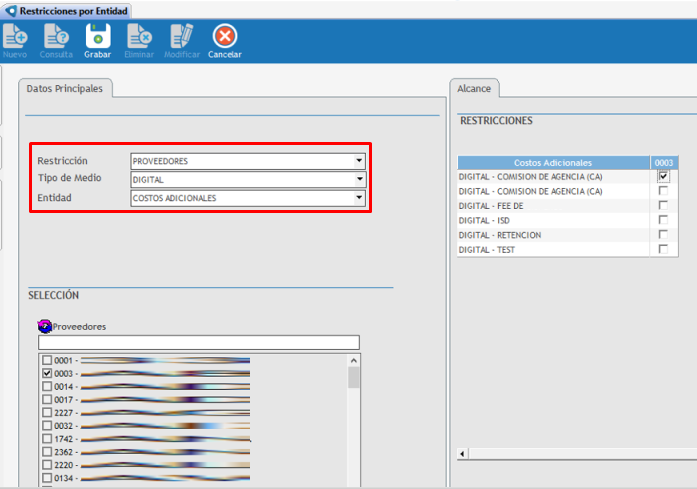Screen dimensions: 697x489
Task: Uncheck provider 0003 in the list
Action: tap(47, 373)
